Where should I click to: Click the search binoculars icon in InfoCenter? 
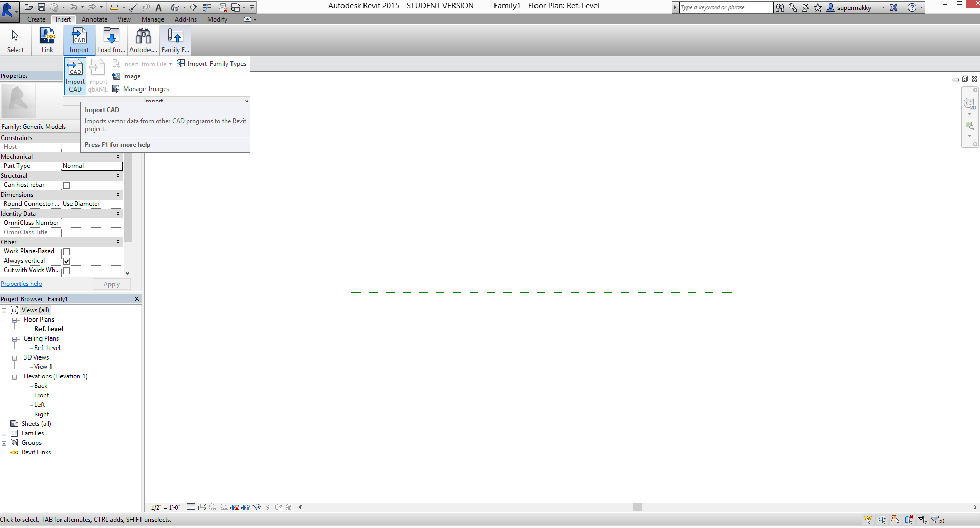[780, 7]
